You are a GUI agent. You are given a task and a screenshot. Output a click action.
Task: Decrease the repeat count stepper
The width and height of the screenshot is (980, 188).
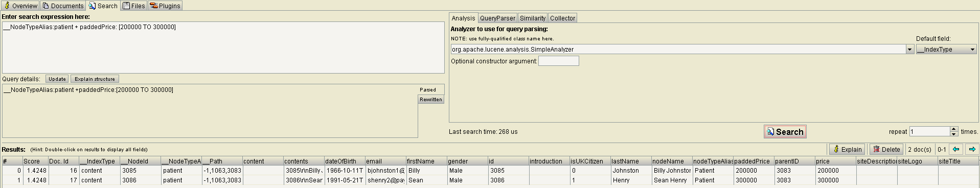coord(954,134)
